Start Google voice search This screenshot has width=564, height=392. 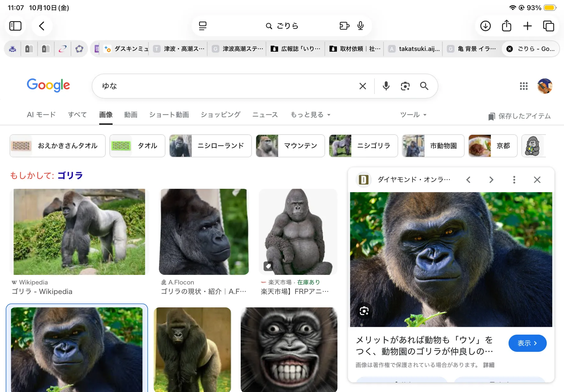point(386,86)
